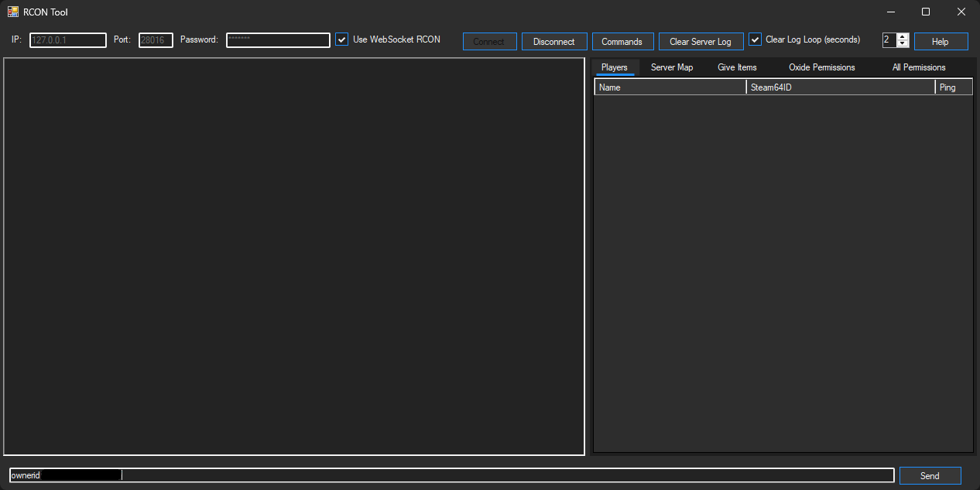Go to the All Permissions tab
The image size is (980, 490).
point(918,67)
